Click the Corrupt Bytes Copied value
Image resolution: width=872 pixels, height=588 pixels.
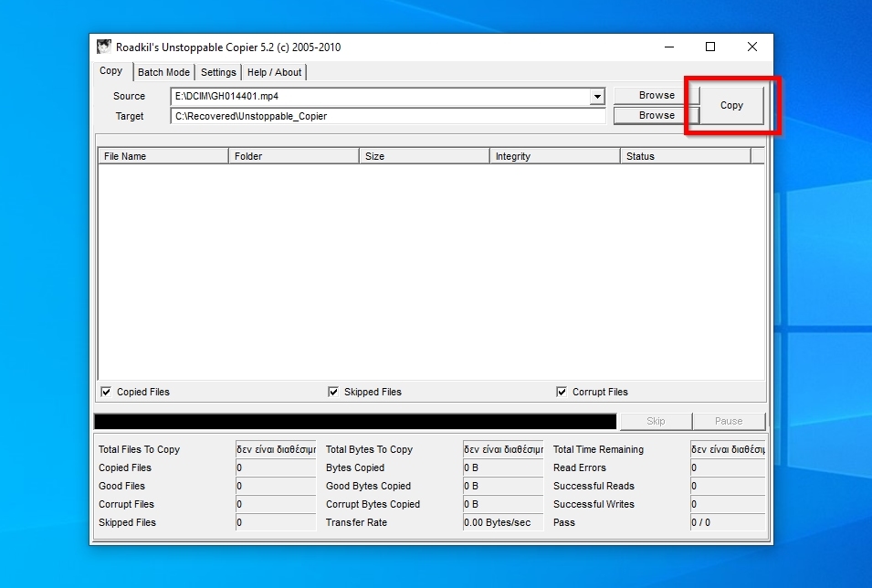pos(503,505)
